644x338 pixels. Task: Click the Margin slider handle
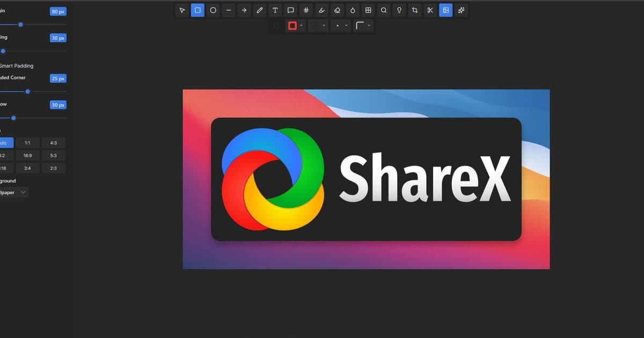20,24
